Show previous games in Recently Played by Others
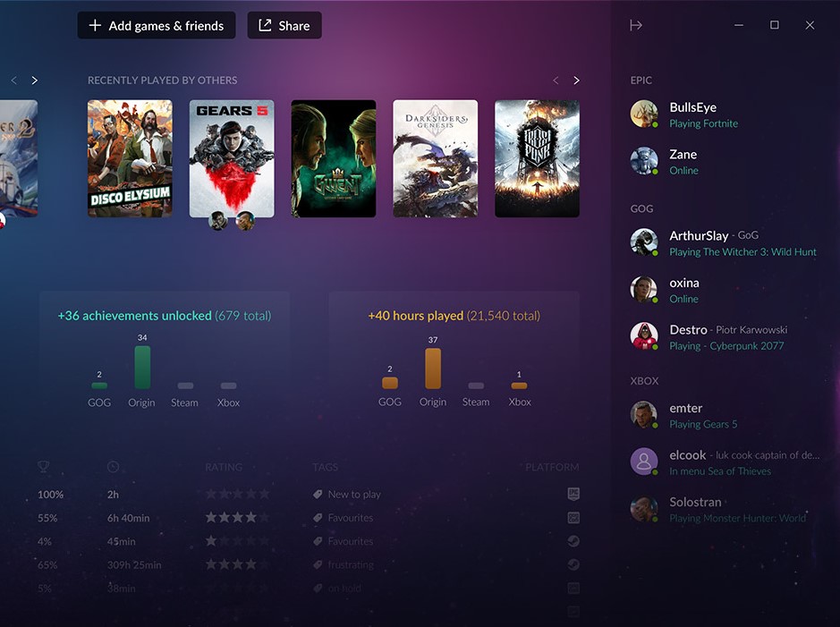 556,80
